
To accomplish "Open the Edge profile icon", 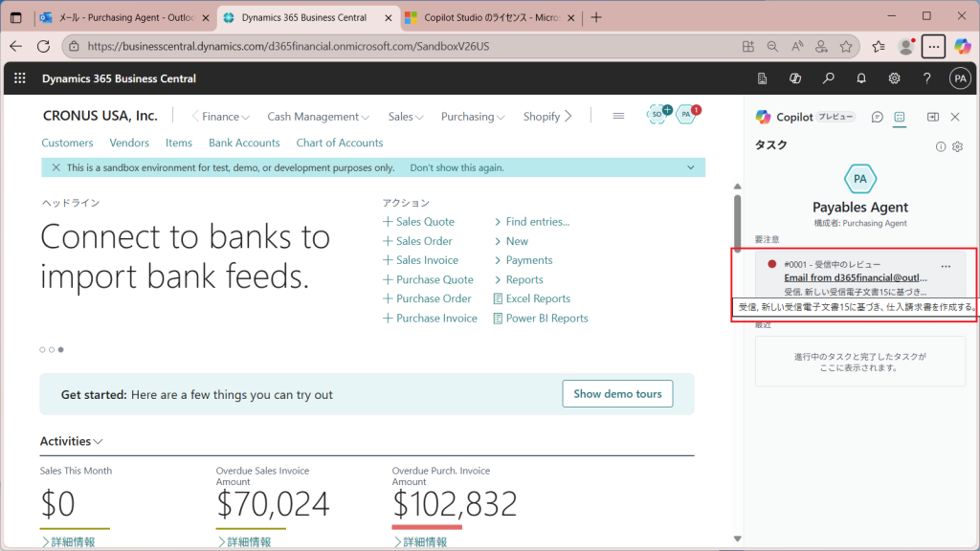I will tap(905, 46).
